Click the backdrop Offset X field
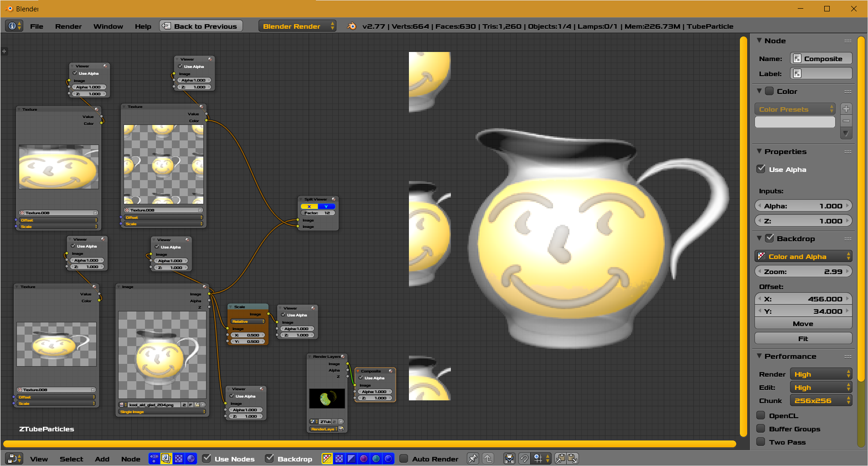 [x=803, y=299]
